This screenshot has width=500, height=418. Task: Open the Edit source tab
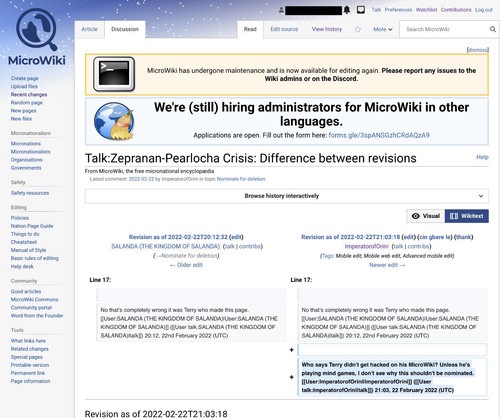(x=284, y=29)
